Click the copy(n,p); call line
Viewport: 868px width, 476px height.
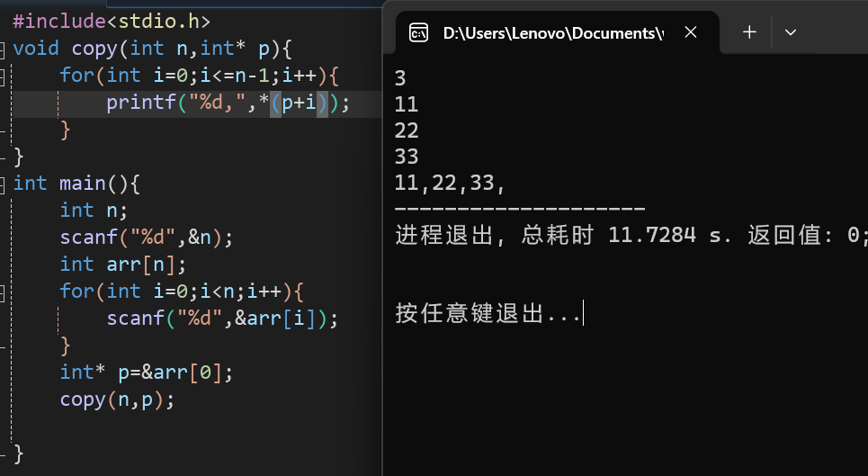[x=117, y=400]
